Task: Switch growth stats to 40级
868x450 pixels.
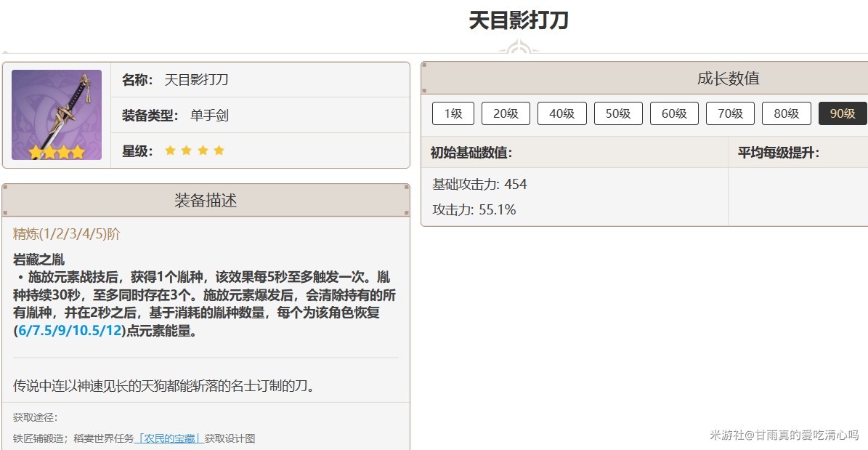Action: pos(561,113)
